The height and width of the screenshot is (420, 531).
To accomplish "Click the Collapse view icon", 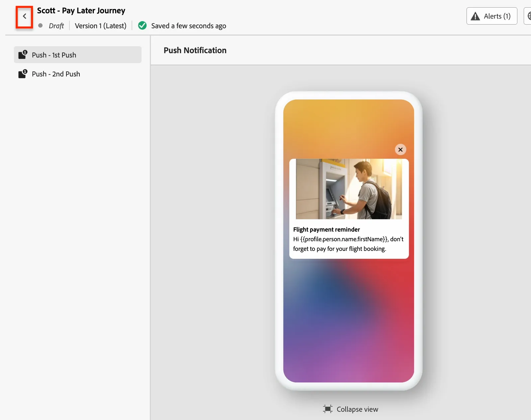I will click(328, 409).
